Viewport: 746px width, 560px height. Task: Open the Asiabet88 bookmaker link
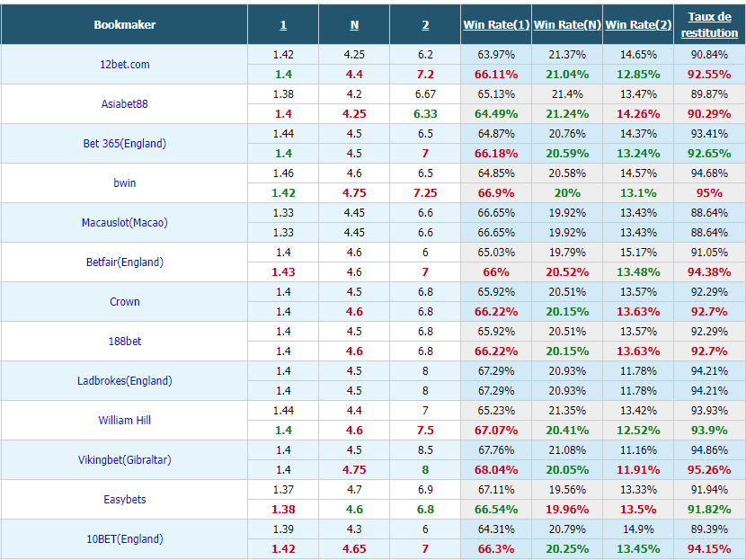pos(125,103)
